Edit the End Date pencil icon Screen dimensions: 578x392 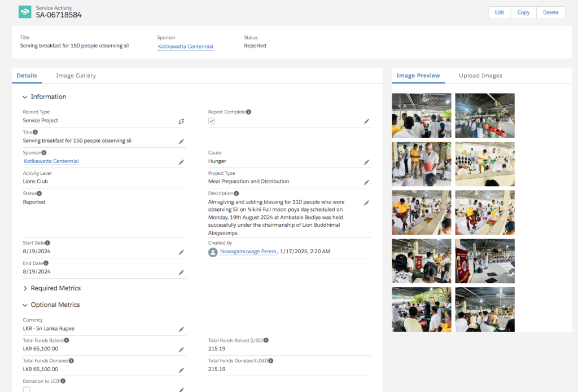181,272
